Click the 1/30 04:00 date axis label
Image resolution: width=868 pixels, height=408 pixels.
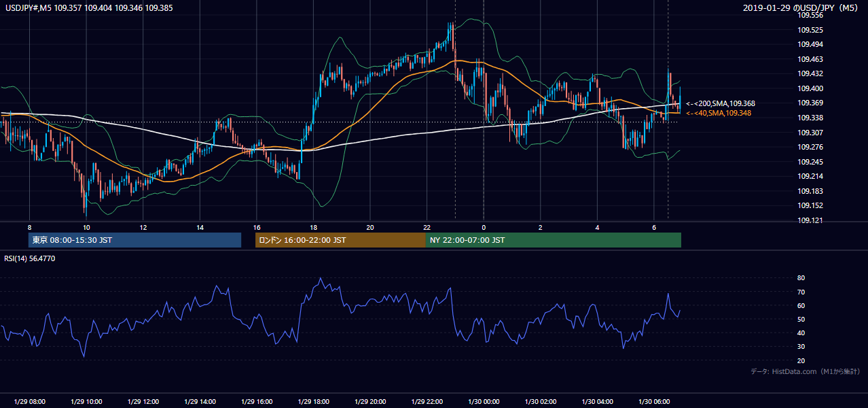click(597, 401)
